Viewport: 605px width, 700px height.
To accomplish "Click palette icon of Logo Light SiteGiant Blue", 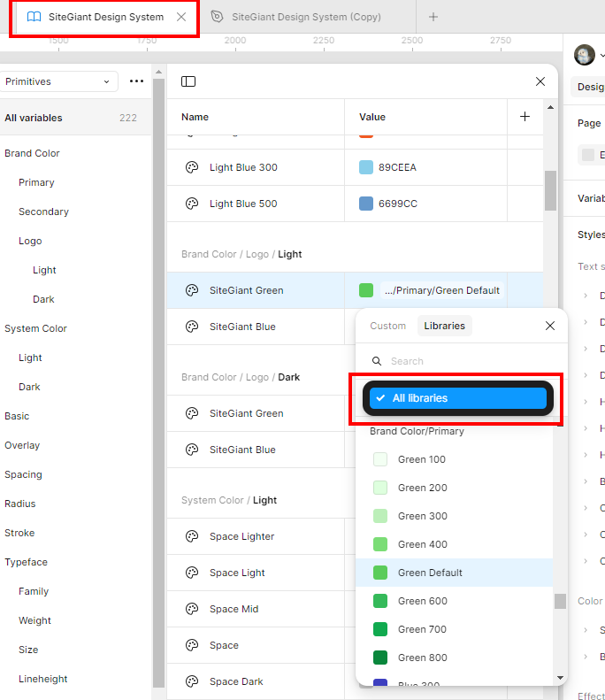I will tap(192, 327).
